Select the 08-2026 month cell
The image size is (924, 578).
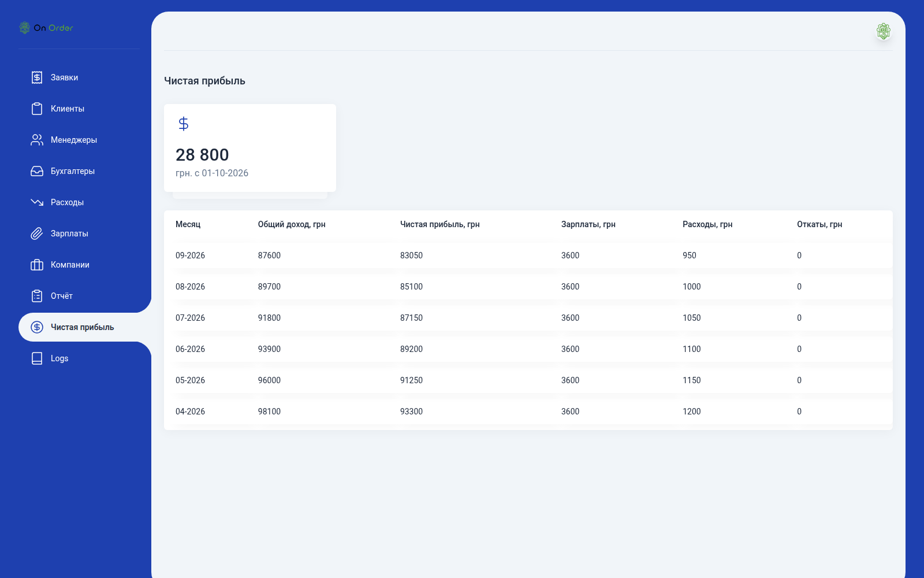coord(191,287)
